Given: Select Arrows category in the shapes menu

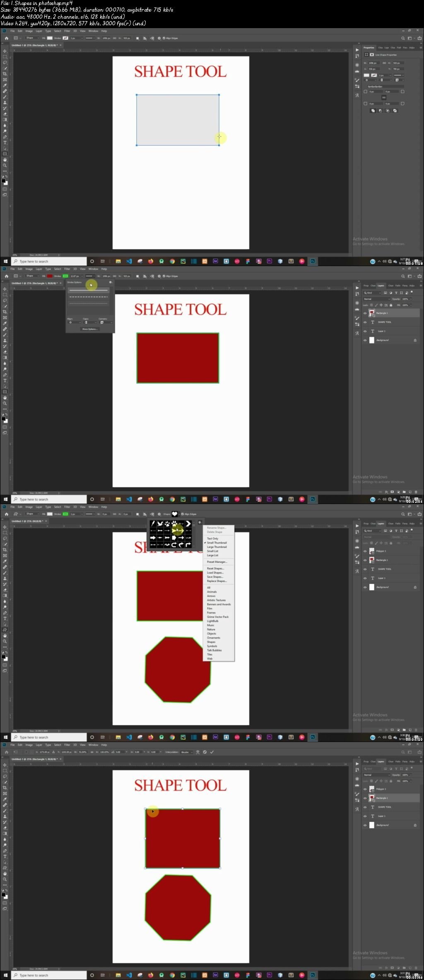Looking at the screenshot, I should click(x=211, y=596).
